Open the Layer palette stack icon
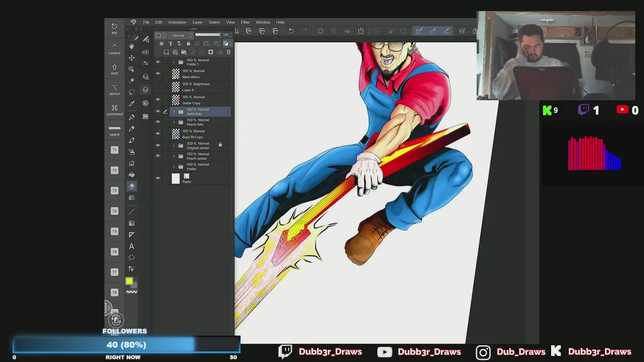This screenshot has width=644, height=362. coord(145,89)
